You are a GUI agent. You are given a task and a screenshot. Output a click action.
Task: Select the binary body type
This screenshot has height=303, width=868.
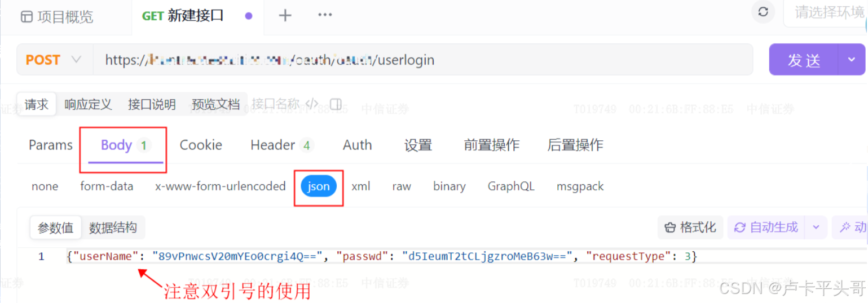coord(450,186)
